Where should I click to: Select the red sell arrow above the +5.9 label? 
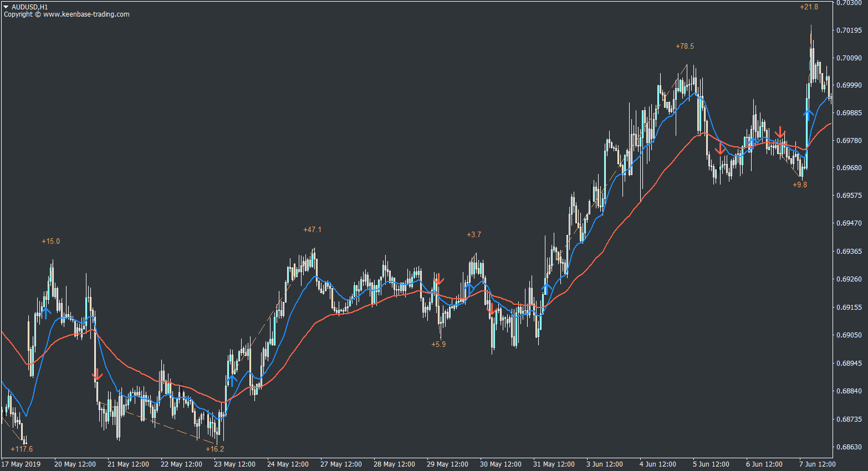438,279
